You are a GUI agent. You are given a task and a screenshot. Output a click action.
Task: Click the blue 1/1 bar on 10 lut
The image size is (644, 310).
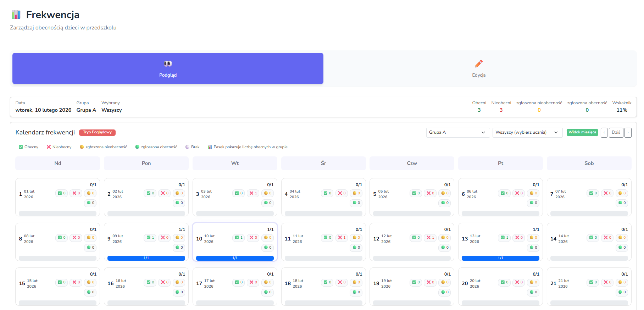[x=235, y=258]
